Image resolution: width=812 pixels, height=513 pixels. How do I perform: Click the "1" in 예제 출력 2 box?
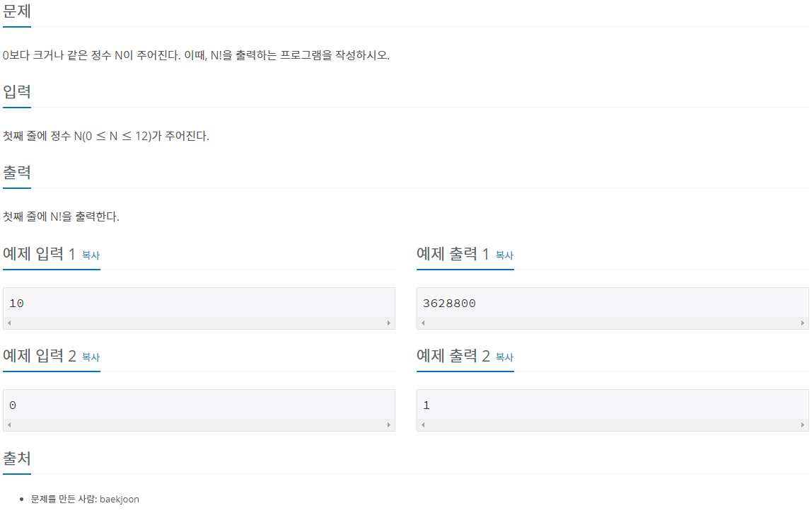click(x=427, y=405)
